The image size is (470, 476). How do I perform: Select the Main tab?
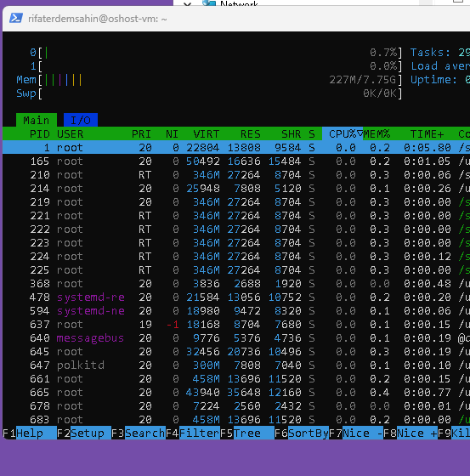click(37, 120)
